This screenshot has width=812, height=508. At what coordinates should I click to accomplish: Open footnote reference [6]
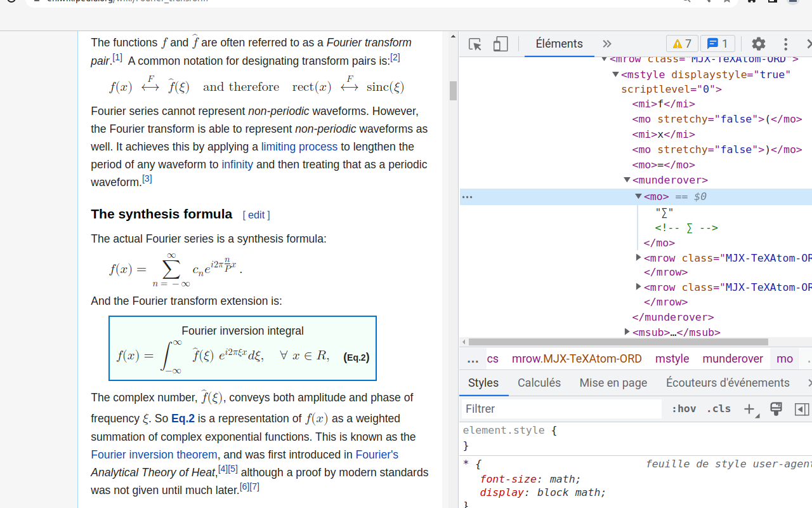[245, 486]
